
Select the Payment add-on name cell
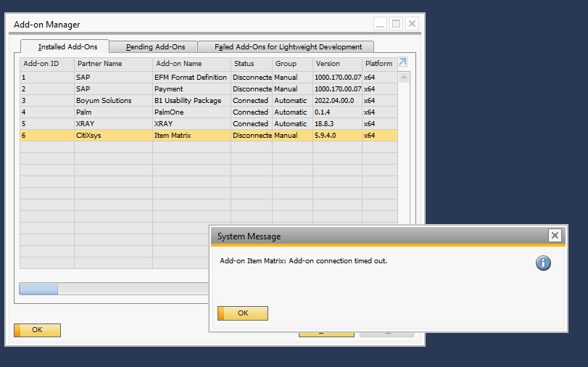(x=191, y=89)
